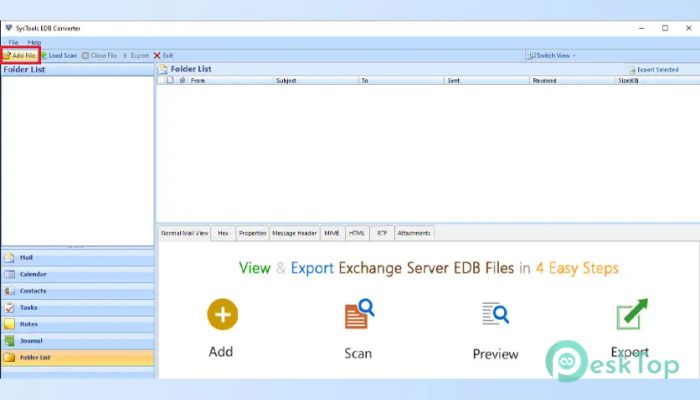
Task: Sort by the Received column header
Action: 572,80
